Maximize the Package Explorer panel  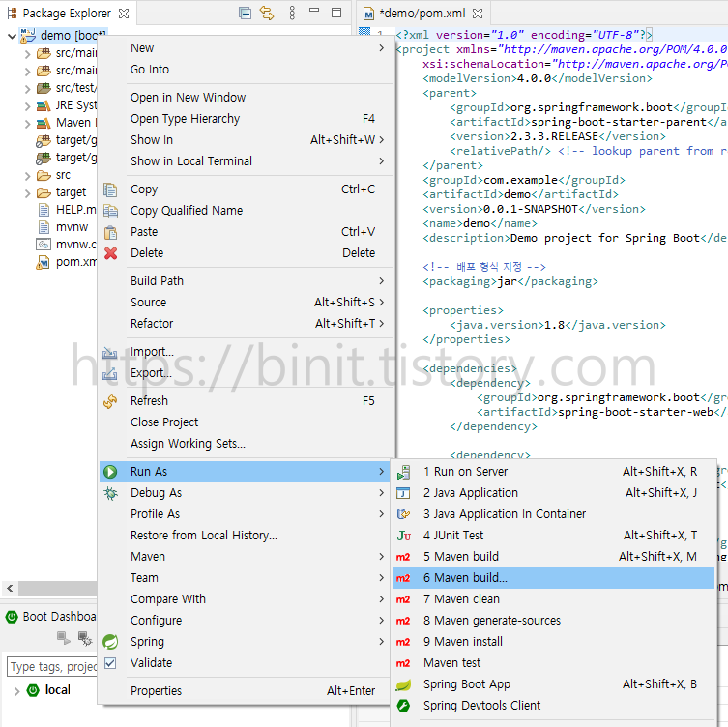coord(336,13)
